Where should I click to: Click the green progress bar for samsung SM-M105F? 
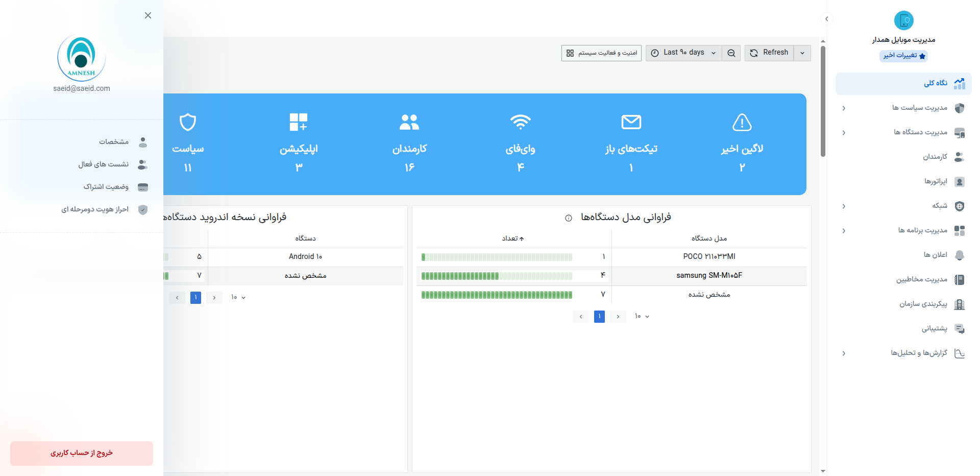click(497, 276)
